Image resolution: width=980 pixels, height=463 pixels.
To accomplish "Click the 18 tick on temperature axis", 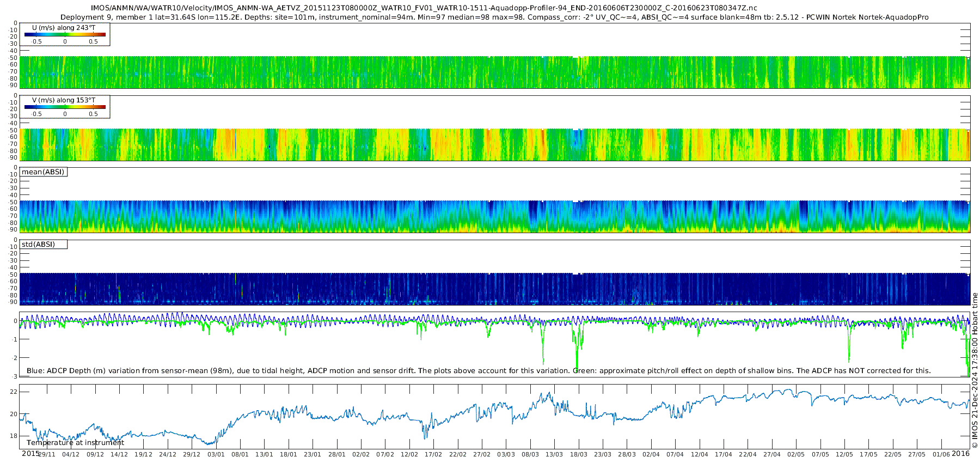I will pos(14,436).
